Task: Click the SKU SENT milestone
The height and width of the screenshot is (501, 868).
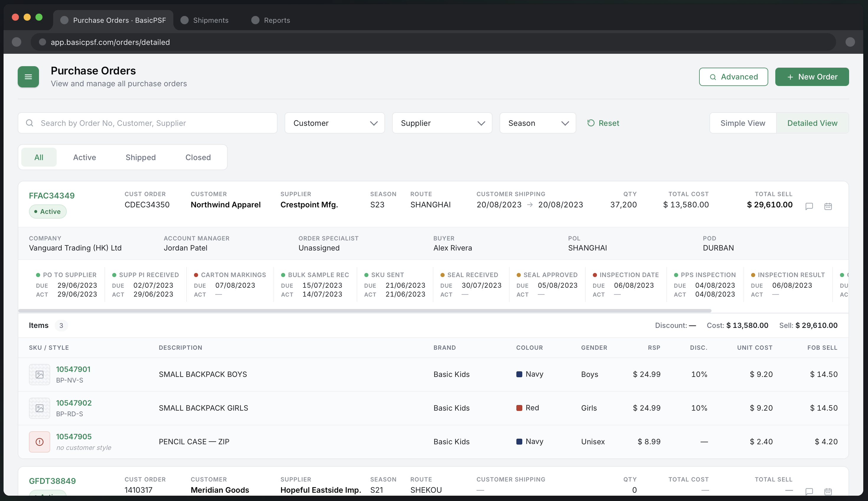Action: pos(395,284)
